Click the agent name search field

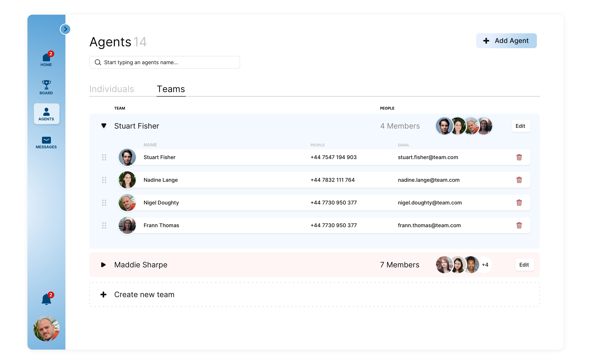click(x=165, y=62)
